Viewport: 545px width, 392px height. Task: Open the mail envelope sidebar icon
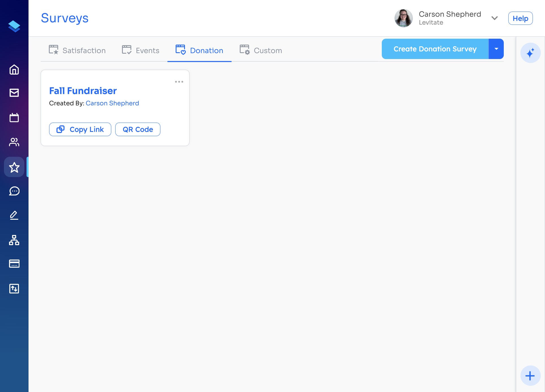pos(14,93)
